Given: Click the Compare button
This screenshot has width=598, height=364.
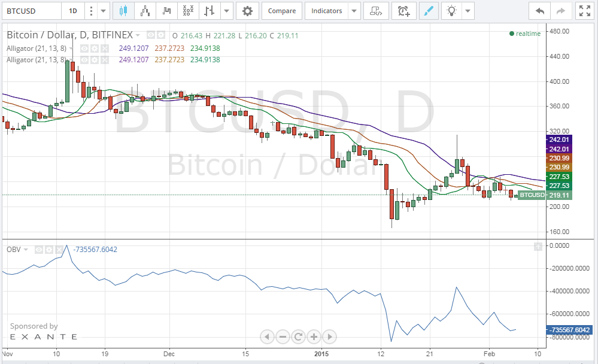Looking at the screenshot, I should pos(281,10).
